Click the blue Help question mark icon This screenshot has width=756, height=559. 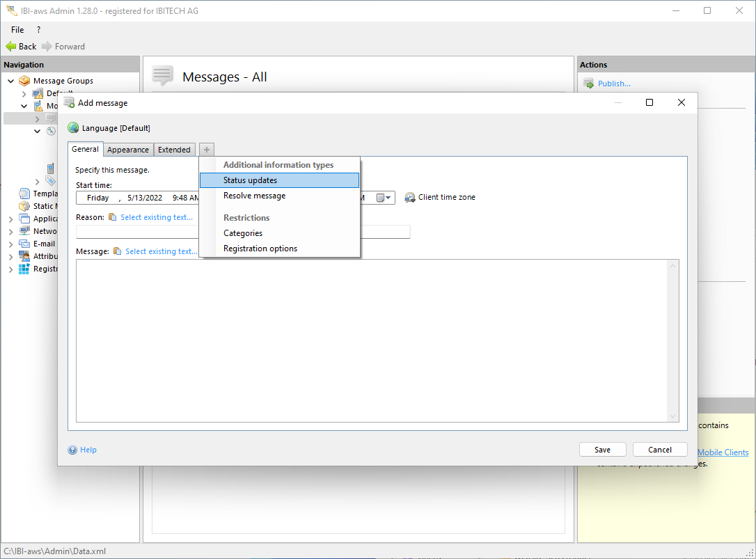[72, 450]
